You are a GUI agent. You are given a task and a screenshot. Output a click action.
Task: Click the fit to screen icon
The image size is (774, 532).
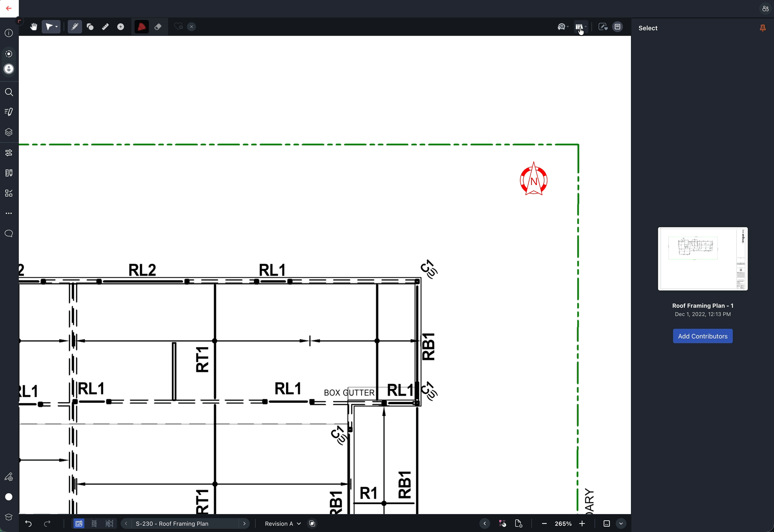tap(607, 523)
